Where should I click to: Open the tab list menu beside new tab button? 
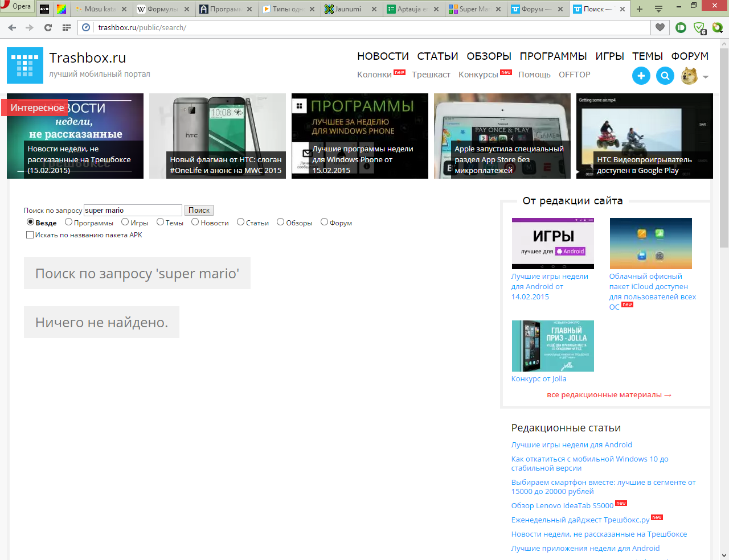[x=658, y=9]
